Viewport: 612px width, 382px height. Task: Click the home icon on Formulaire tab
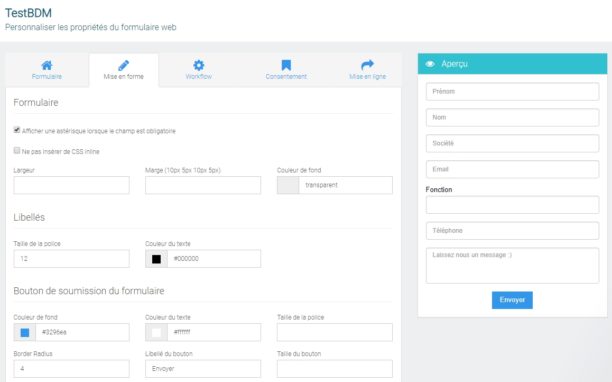pyautogui.click(x=47, y=65)
